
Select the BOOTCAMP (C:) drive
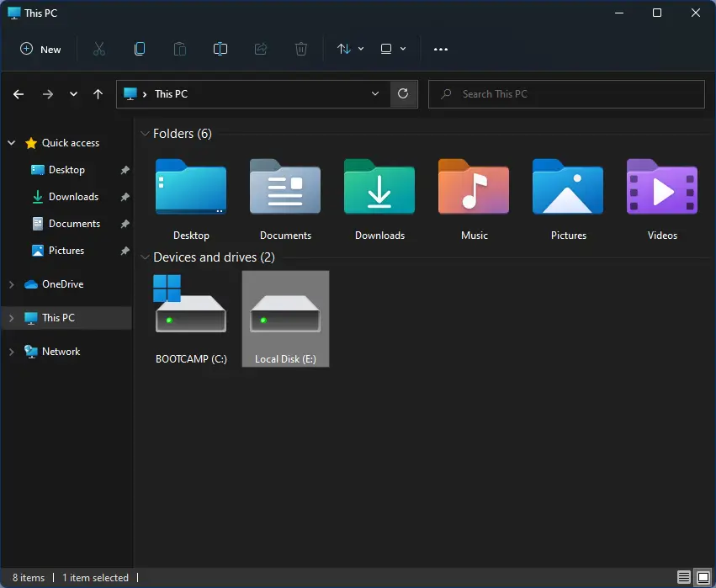pos(191,319)
